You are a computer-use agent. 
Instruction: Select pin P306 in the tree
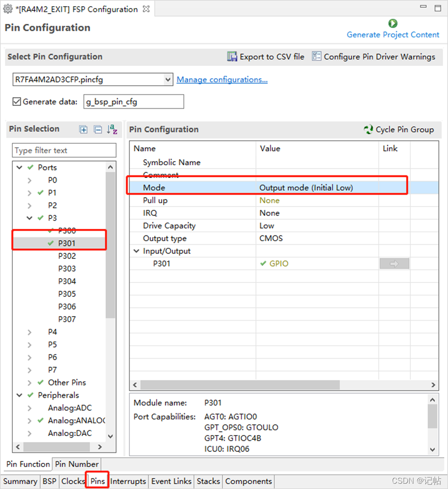click(67, 307)
